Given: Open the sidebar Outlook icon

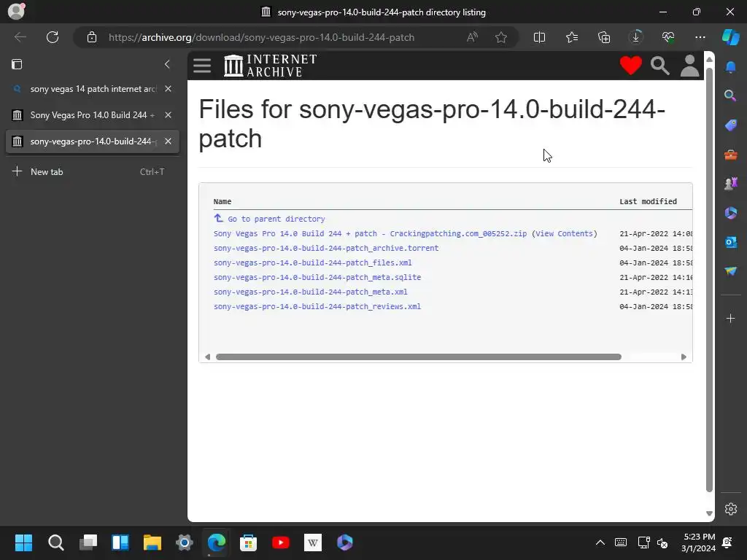Looking at the screenshot, I should pyautogui.click(x=730, y=242).
